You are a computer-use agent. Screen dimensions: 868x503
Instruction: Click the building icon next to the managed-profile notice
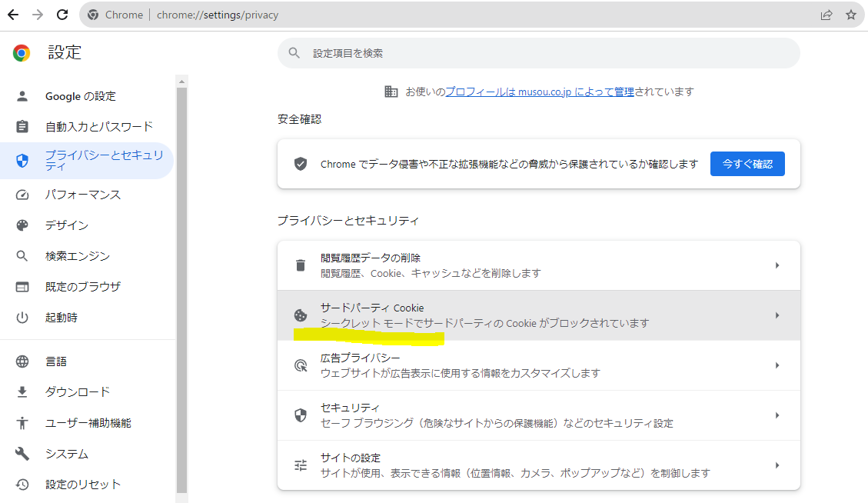391,91
